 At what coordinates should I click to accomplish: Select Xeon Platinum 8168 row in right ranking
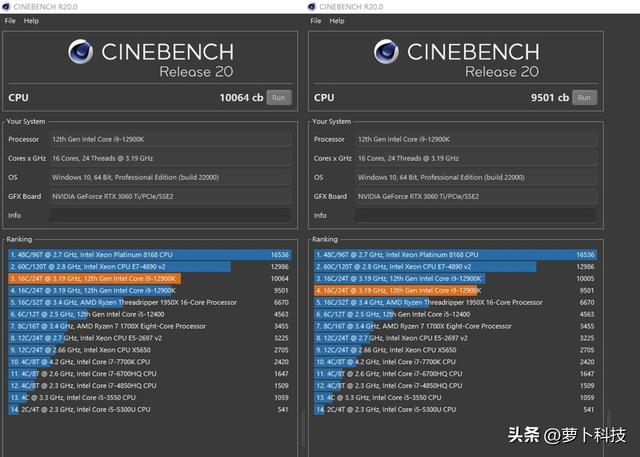click(x=455, y=255)
